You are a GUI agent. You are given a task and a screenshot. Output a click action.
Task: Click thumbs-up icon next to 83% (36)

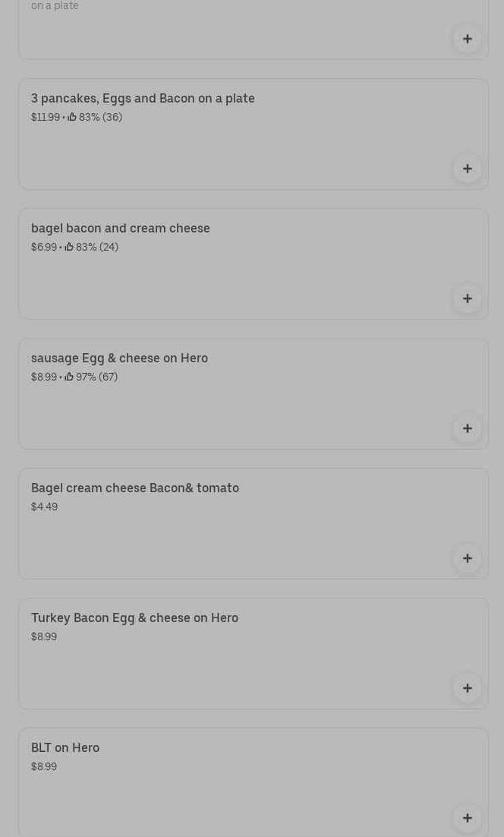click(72, 117)
